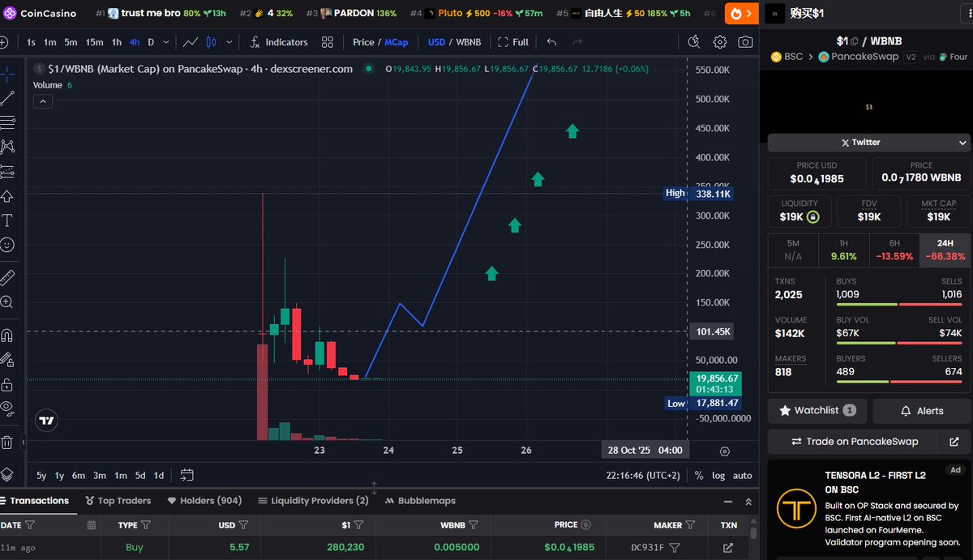973x560 pixels.
Task: Undo the last chart action
Action: (552, 42)
